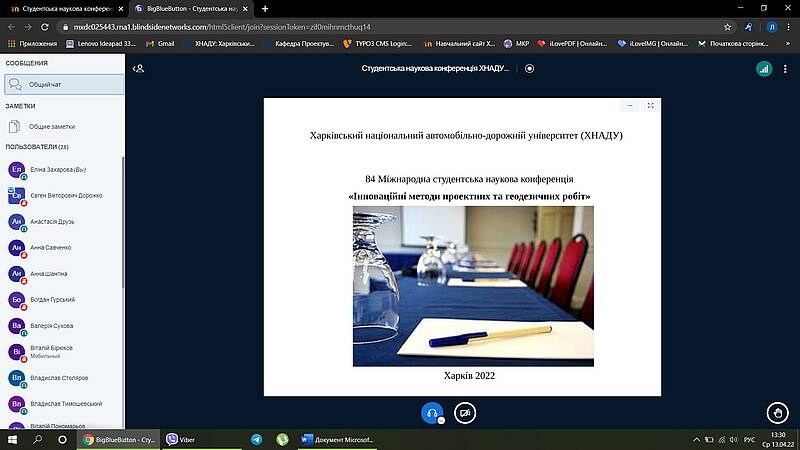Open the BigBlueButton options three-dot menu

point(785,69)
